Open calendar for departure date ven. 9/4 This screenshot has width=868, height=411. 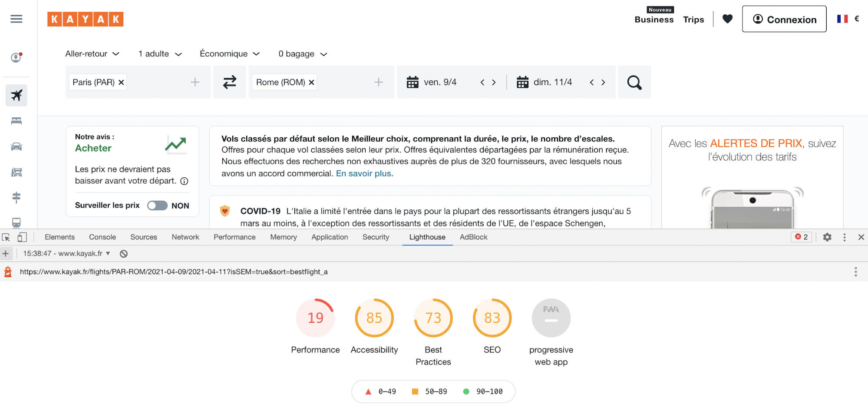432,82
